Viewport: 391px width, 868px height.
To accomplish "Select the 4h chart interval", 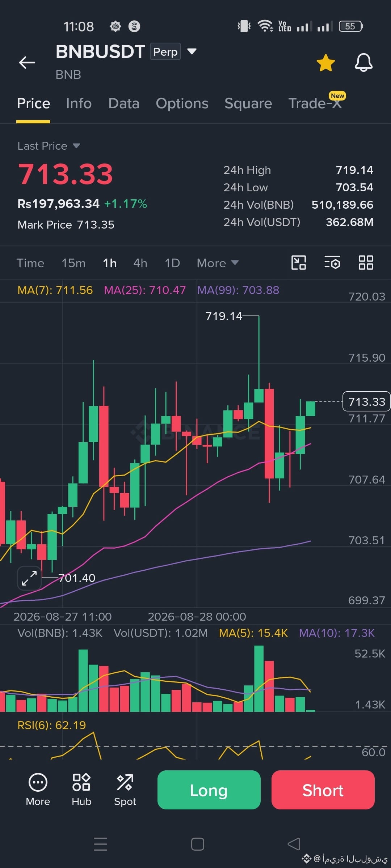I will 140,263.
